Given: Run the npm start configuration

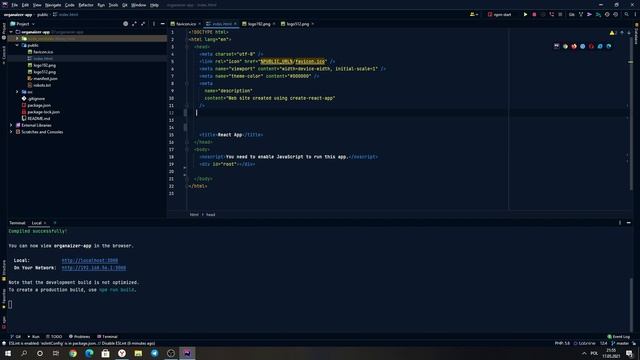Looking at the screenshot, I should [x=525, y=14].
